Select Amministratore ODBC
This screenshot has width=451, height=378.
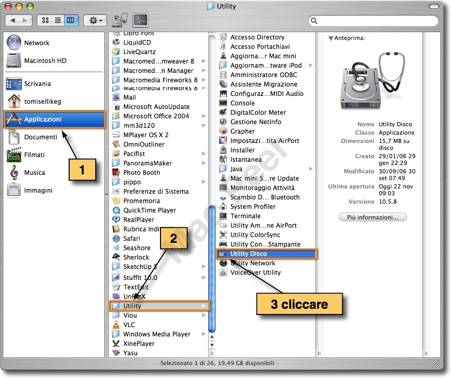[263, 75]
